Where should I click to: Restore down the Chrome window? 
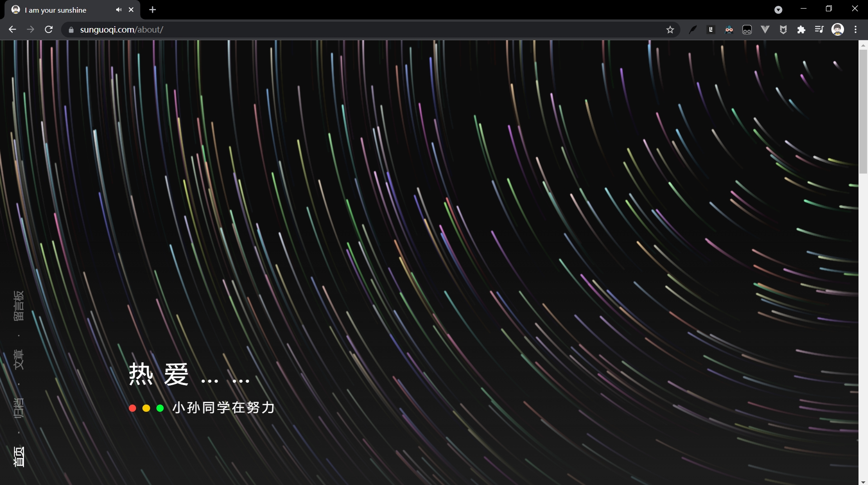829,9
